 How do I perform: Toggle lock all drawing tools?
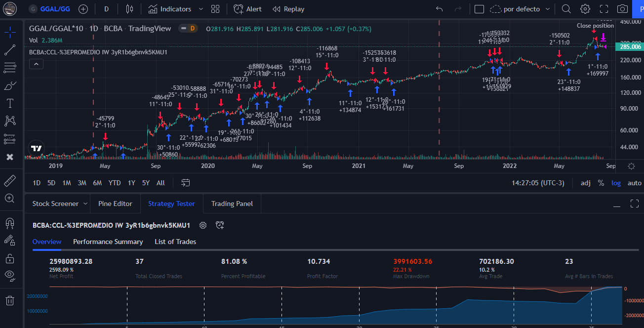pos(9,258)
